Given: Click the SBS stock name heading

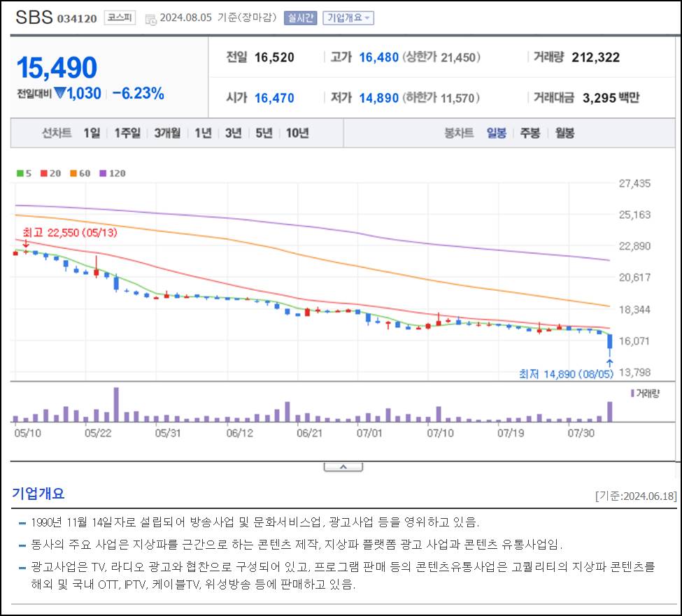Looking at the screenshot, I should pyautogui.click(x=34, y=17).
